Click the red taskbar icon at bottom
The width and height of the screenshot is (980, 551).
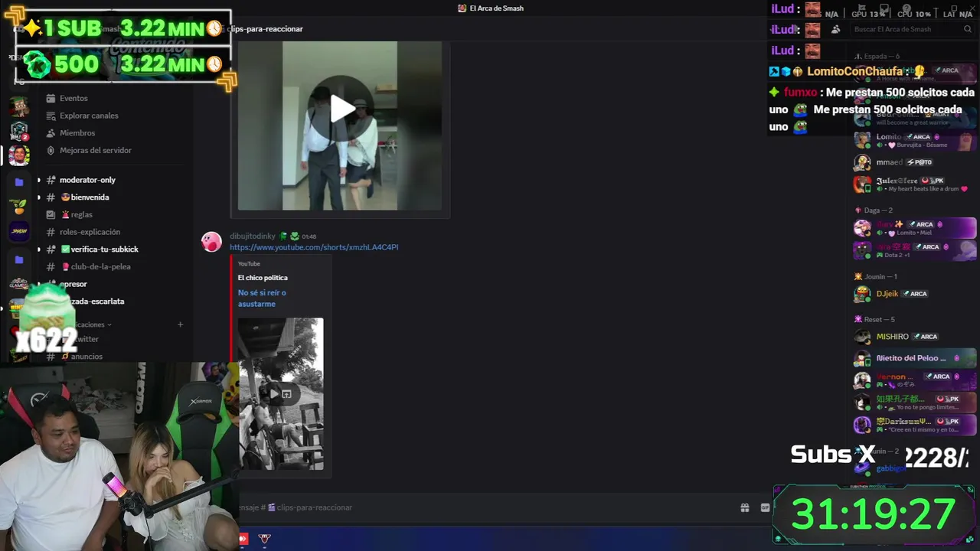(243, 539)
